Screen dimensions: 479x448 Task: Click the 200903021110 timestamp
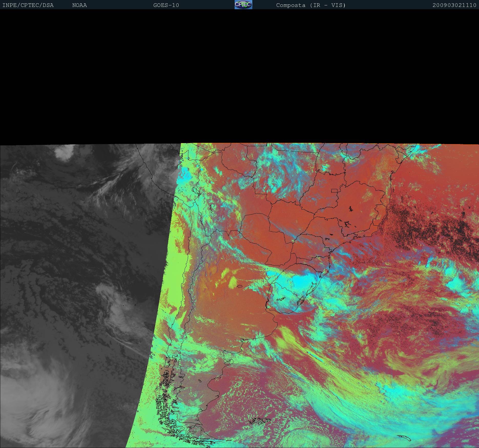[454, 5]
